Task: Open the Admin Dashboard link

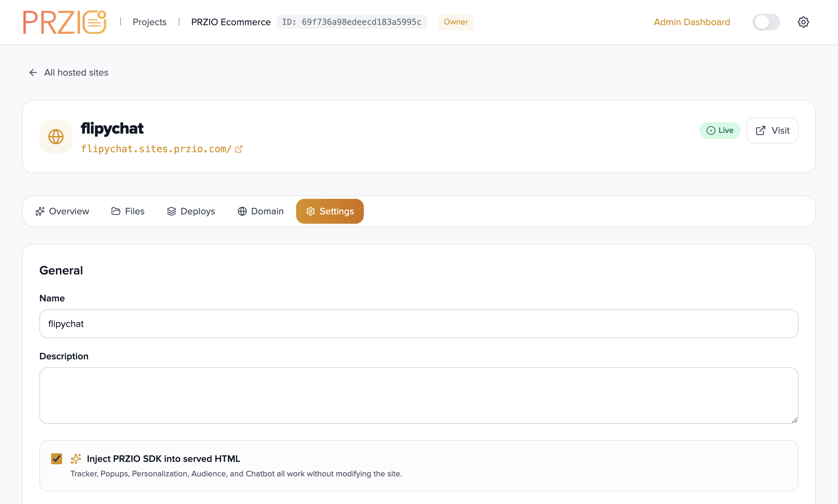Action: [692, 22]
